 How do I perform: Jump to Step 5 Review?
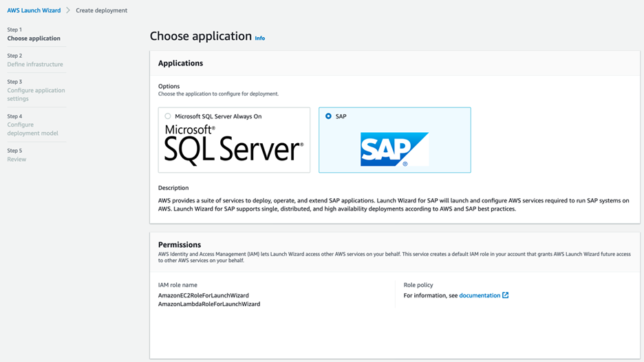(x=17, y=159)
